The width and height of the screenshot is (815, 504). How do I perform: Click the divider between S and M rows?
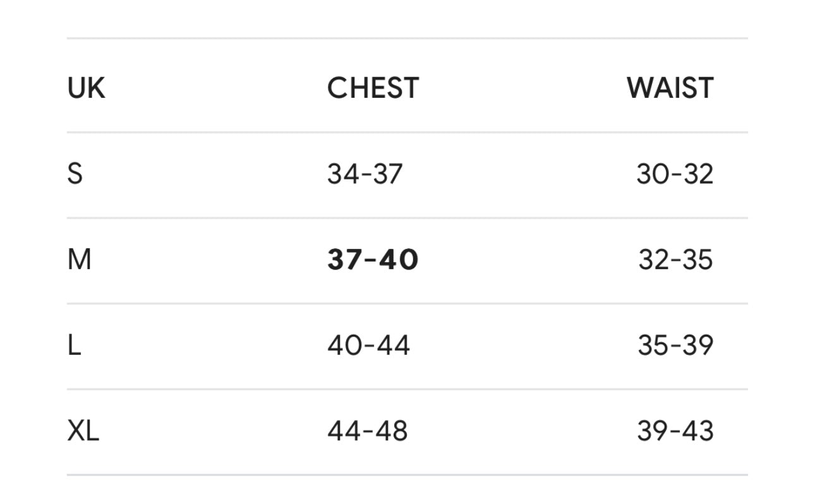(x=407, y=218)
